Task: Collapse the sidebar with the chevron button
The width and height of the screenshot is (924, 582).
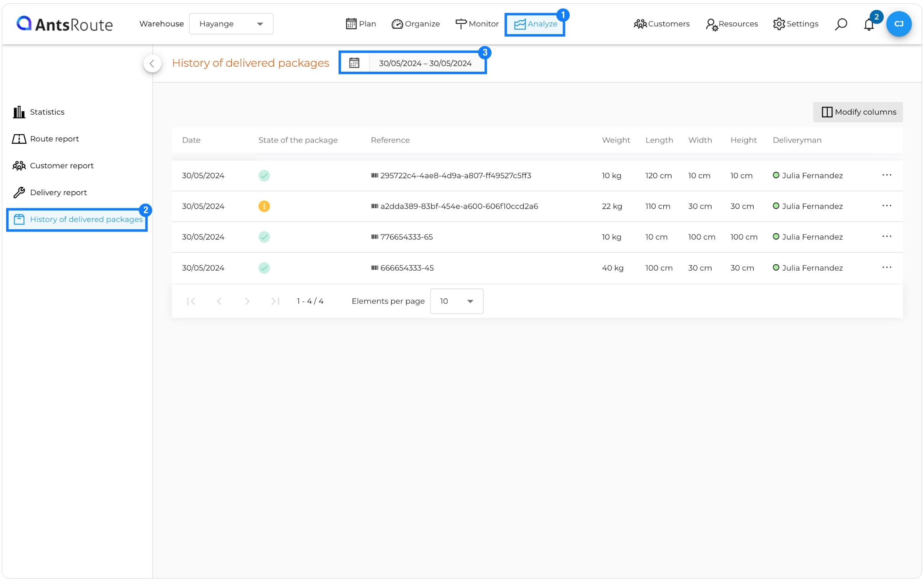Action: (x=152, y=63)
